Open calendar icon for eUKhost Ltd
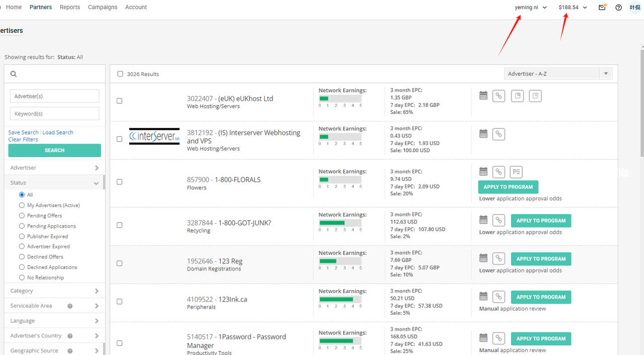 pyautogui.click(x=484, y=96)
